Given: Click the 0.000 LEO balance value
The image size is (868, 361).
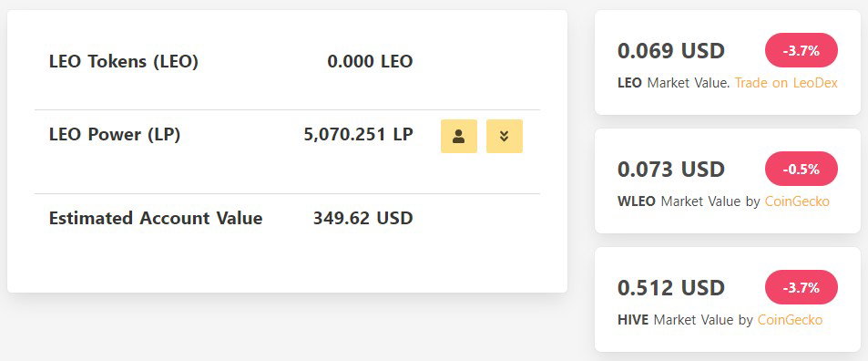Looking at the screenshot, I should 370,61.
